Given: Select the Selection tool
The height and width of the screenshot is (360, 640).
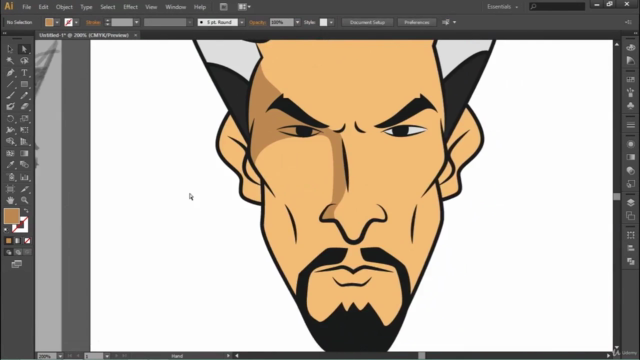Looking at the screenshot, I should pyautogui.click(x=10, y=49).
